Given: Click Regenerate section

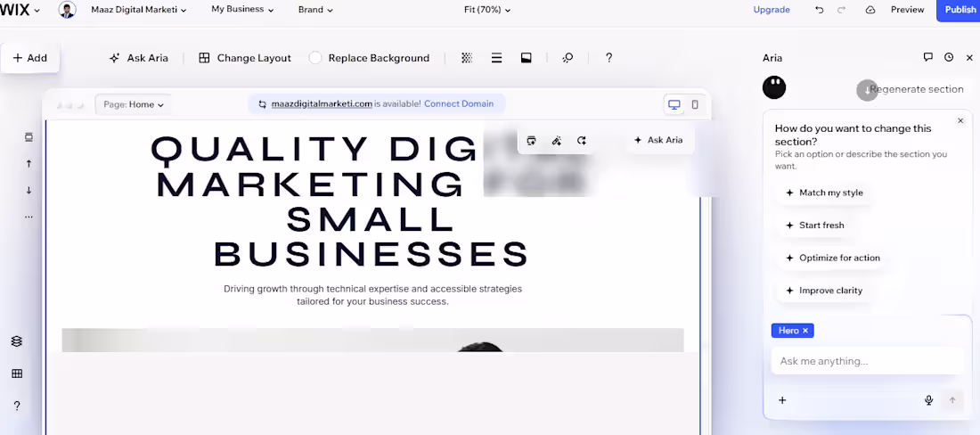Looking at the screenshot, I should 916,89.
